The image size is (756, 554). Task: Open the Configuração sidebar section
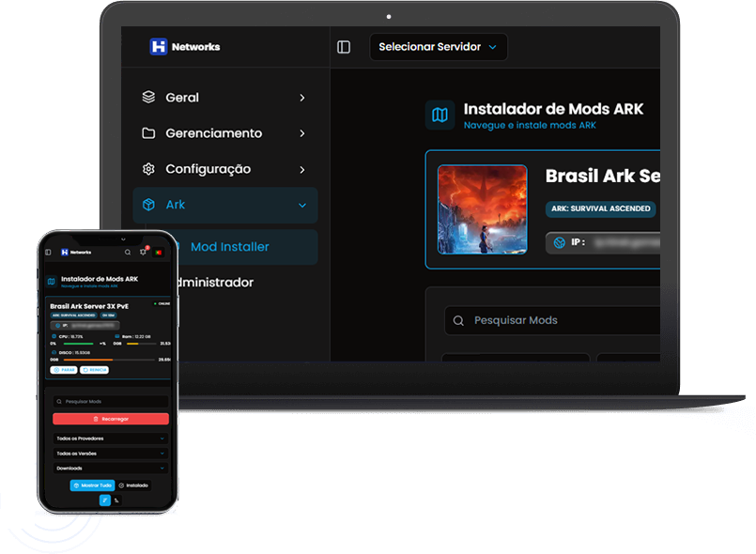click(224, 169)
